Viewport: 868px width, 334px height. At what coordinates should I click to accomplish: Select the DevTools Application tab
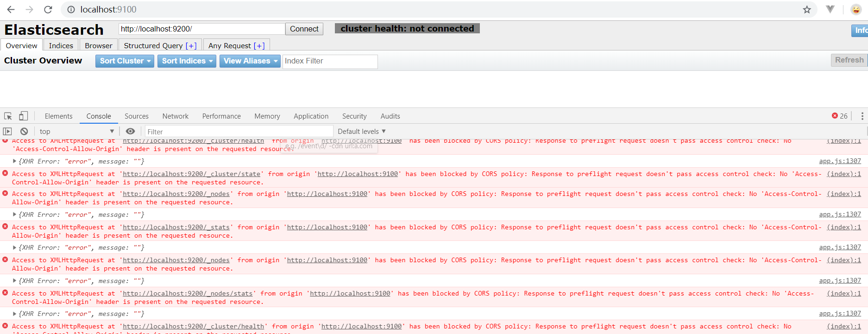coord(311,116)
